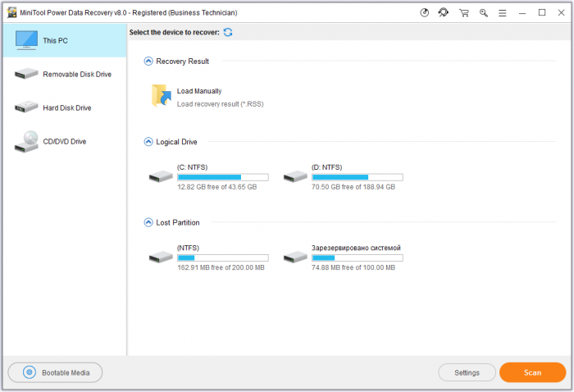Click the MiniTool app logo icon

(11, 13)
